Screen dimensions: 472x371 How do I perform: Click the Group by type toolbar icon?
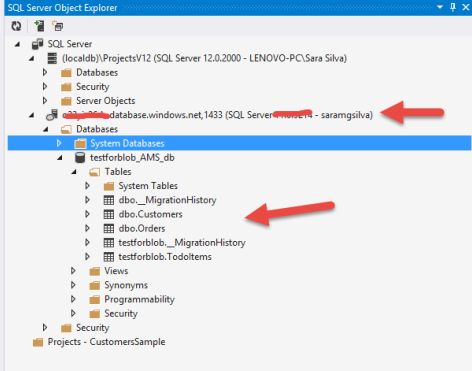click(58, 26)
